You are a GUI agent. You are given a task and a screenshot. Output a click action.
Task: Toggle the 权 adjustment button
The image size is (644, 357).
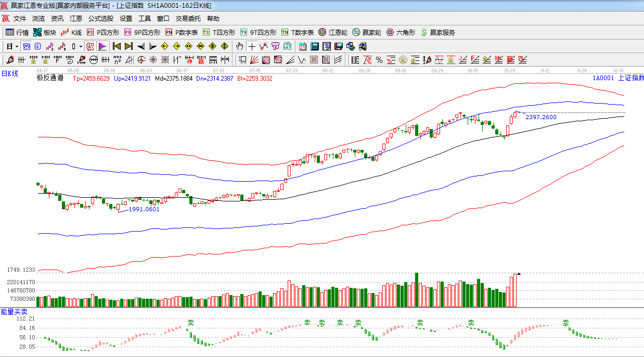click(90, 46)
